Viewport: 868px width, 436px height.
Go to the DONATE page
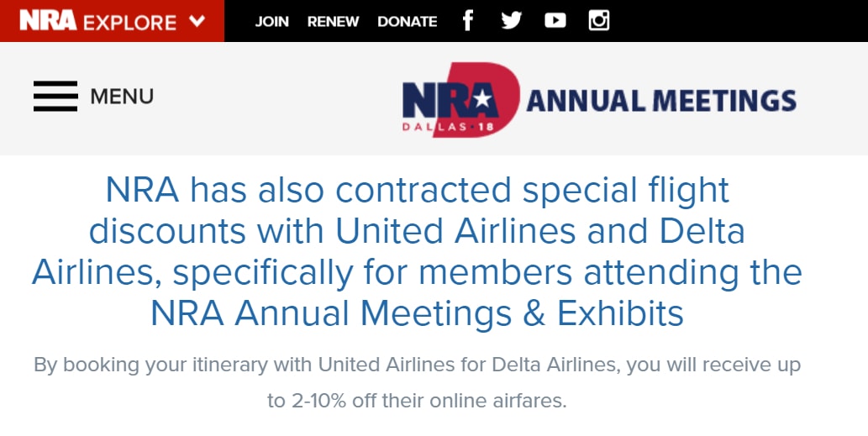click(x=407, y=21)
